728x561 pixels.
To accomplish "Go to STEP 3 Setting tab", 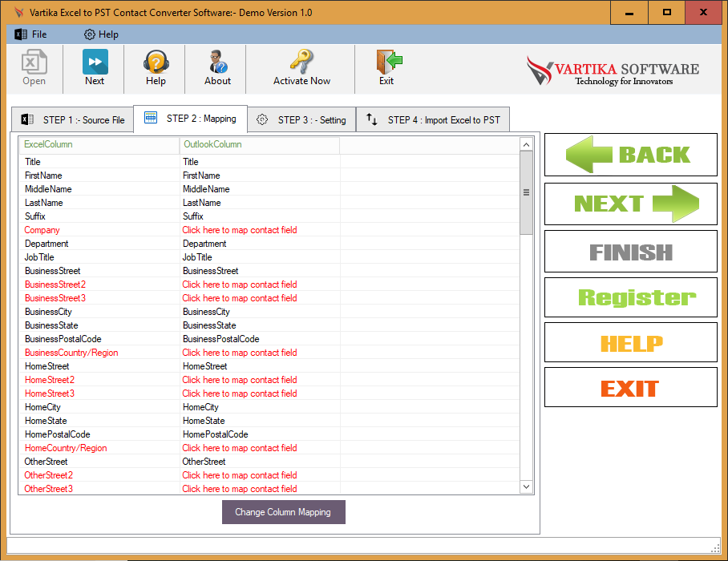I will tap(301, 119).
